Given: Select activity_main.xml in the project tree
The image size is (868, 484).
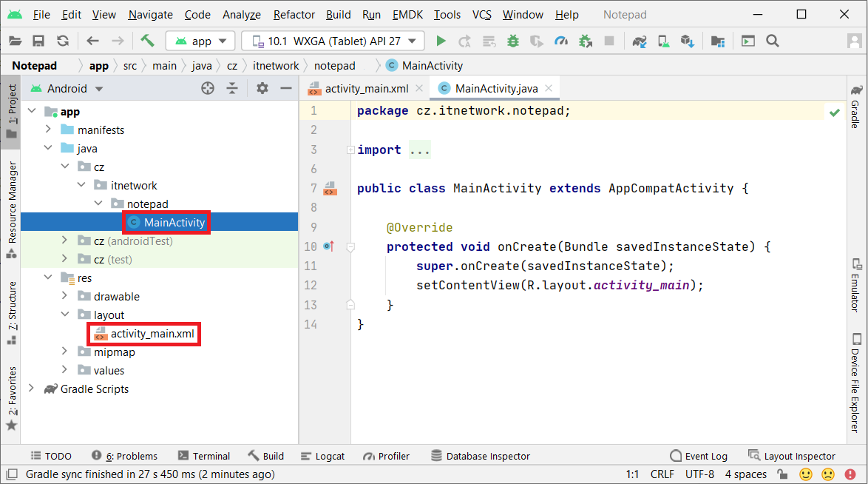Looking at the screenshot, I should point(152,334).
